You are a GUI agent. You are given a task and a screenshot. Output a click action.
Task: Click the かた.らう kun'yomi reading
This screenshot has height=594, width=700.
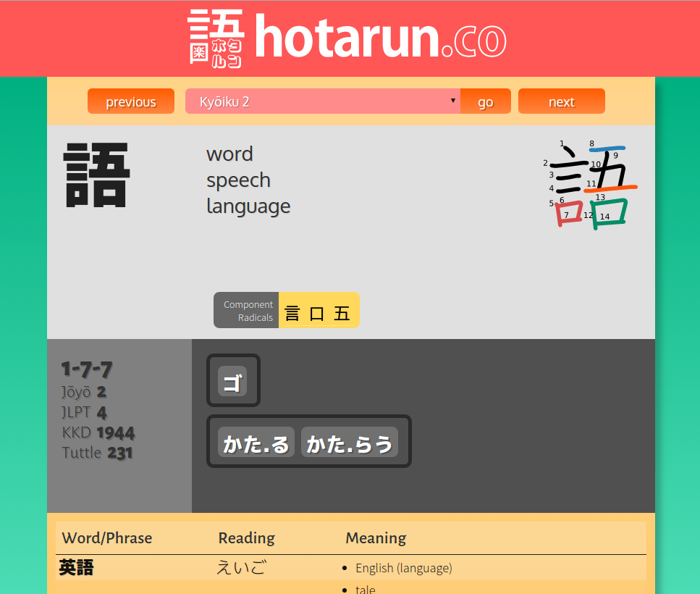tap(350, 443)
